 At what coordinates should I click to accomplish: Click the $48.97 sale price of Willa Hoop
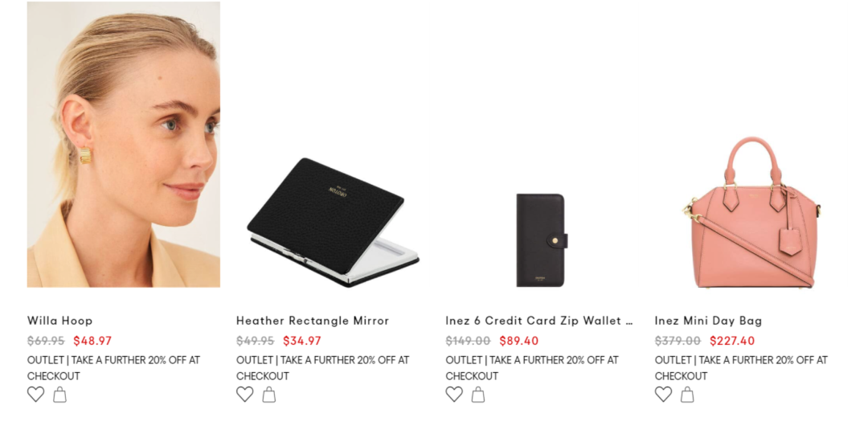[92, 341]
